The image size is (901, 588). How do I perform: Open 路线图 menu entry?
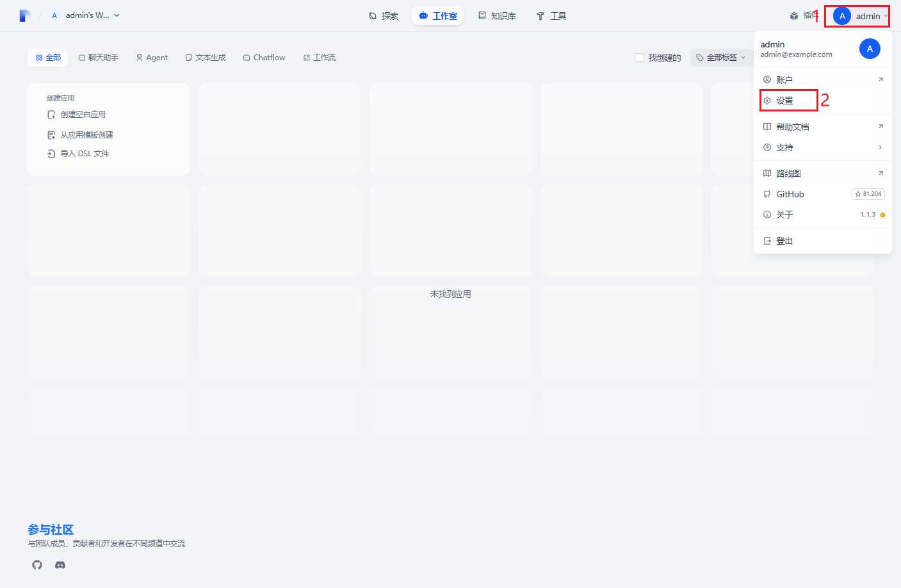[823, 174]
